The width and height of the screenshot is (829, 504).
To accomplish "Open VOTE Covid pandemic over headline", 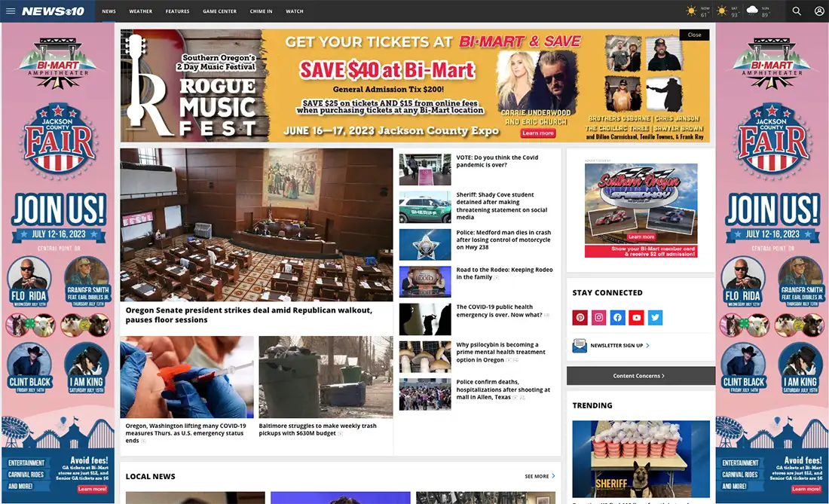I will click(497, 161).
